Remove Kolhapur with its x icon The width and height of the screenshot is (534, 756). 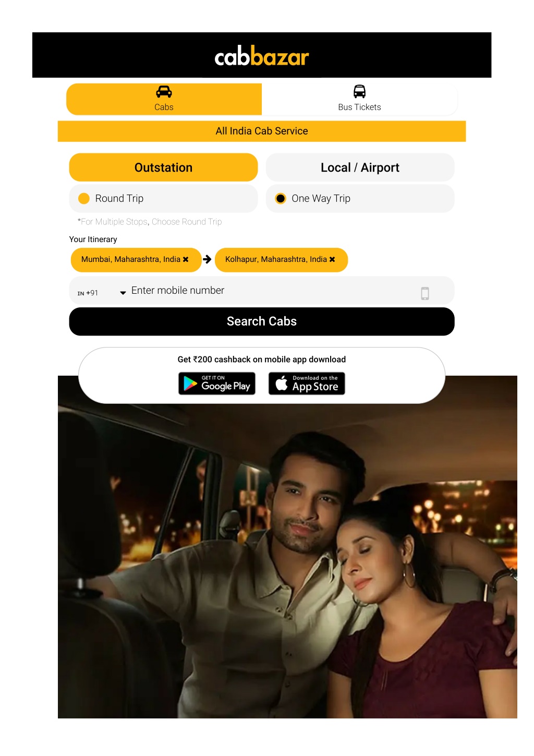coord(332,259)
